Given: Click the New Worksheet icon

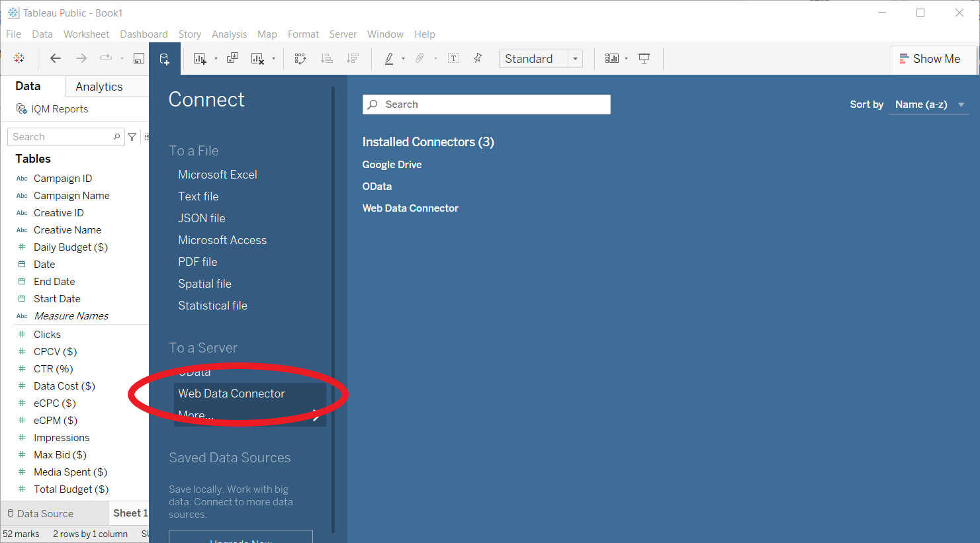Looking at the screenshot, I should (x=199, y=59).
